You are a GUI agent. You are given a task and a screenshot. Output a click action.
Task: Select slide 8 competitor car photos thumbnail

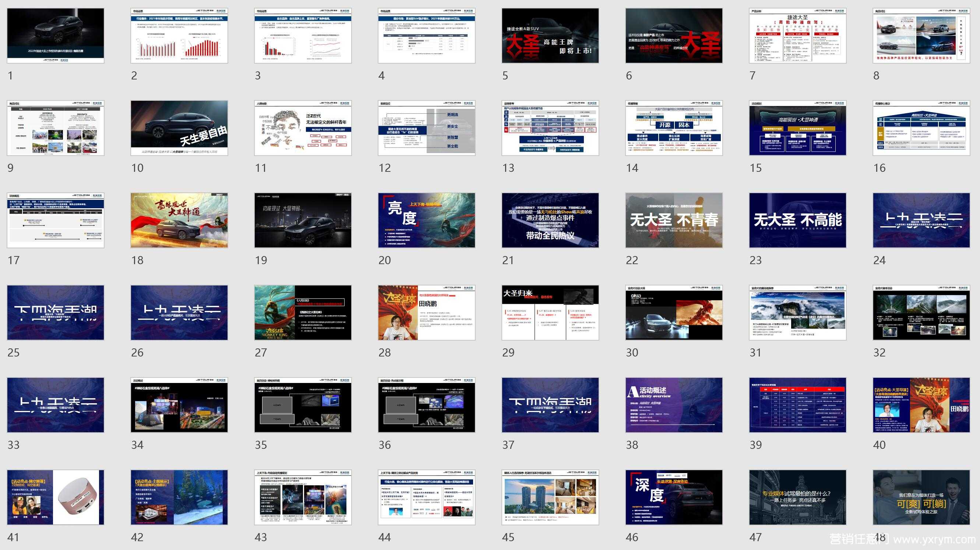921,36
